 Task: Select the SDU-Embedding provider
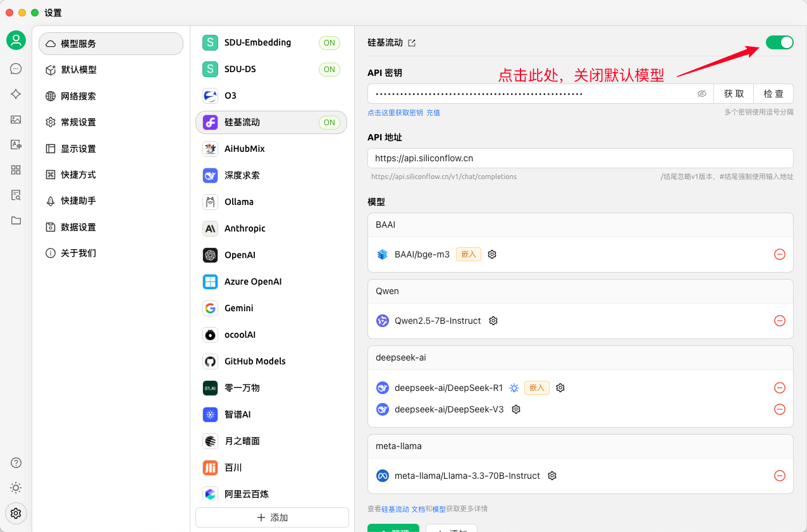(x=271, y=42)
